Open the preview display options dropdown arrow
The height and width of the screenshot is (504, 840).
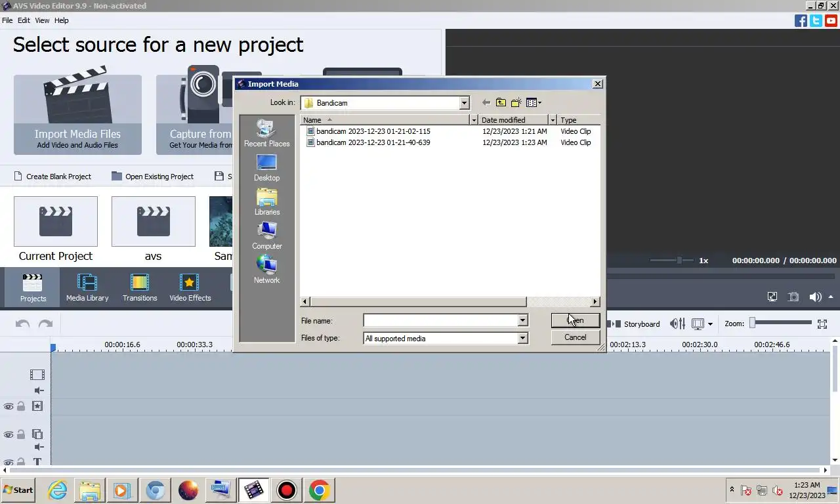pyautogui.click(x=710, y=324)
